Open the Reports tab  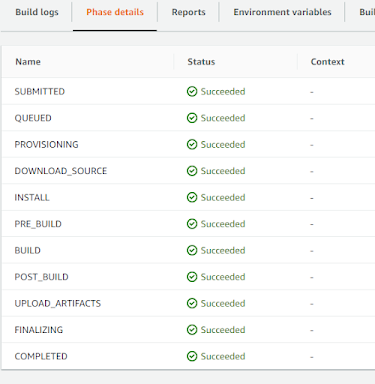[188, 12]
